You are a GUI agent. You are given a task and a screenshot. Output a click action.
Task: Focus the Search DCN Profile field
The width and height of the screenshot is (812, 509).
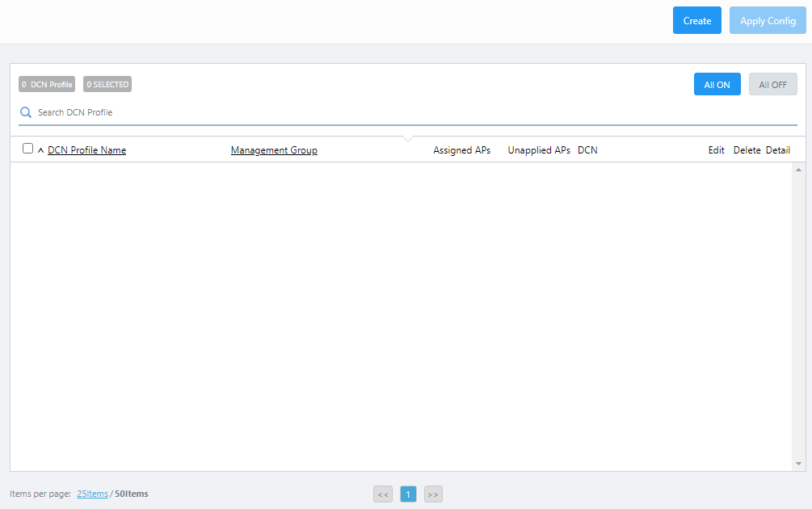click(x=404, y=112)
